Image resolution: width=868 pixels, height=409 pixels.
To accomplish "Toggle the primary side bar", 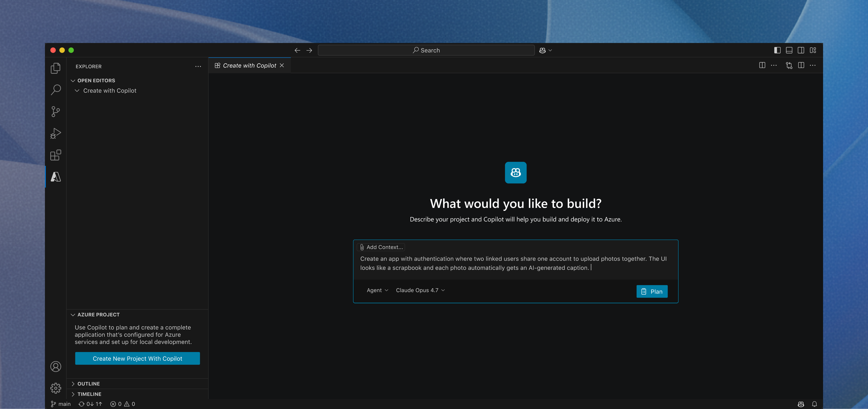I will (x=777, y=51).
